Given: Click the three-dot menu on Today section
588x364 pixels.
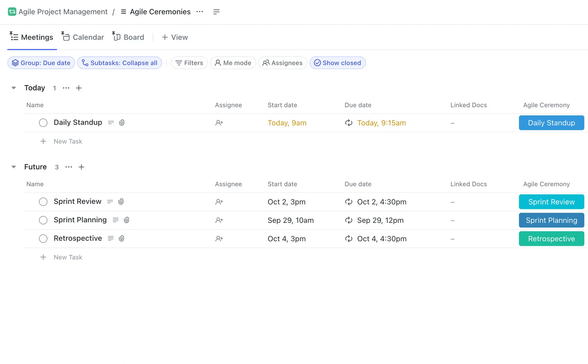Looking at the screenshot, I should tap(66, 88).
